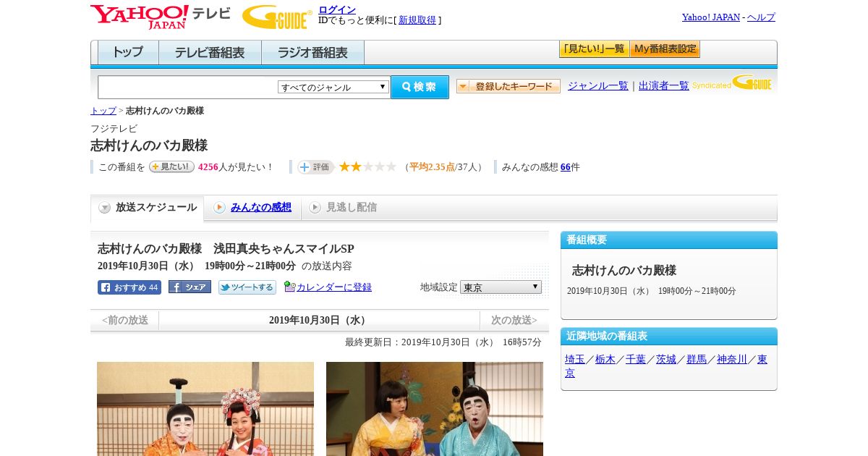Open the テレビ番組表 tab

coord(210,53)
